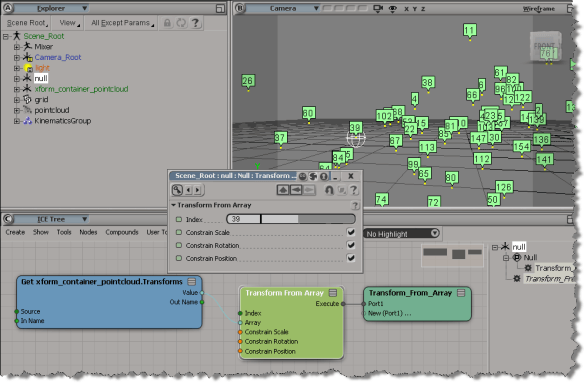Open the No Highlight dropdown

(402, 234)
